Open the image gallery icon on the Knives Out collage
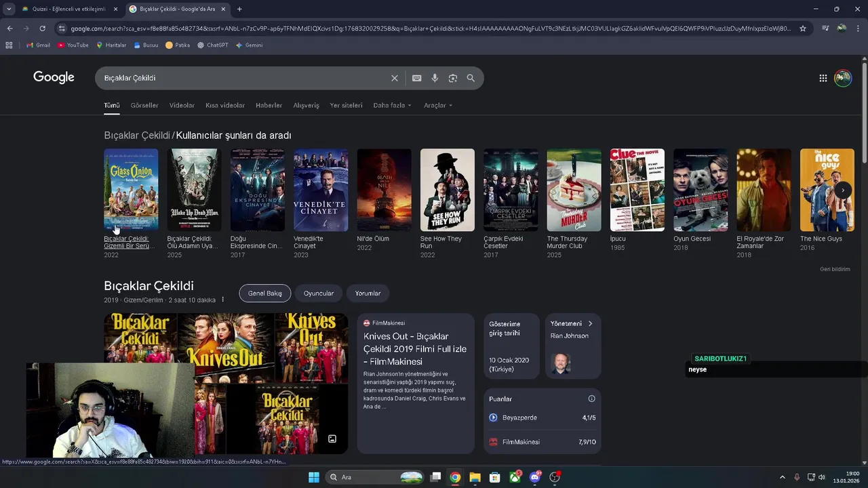868x488 pixels. click(x=332, y=439)
